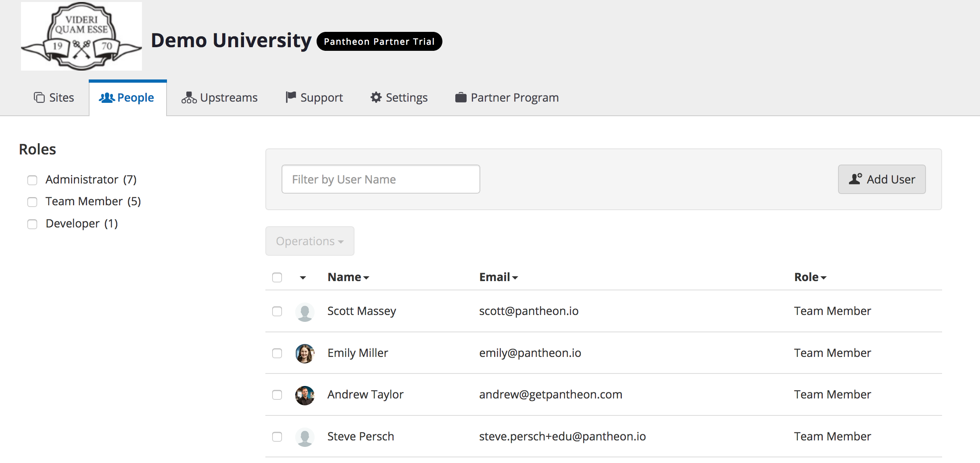980x463 pixels.
Task: Click the Demo University title
Action: (x=231, y=41)
